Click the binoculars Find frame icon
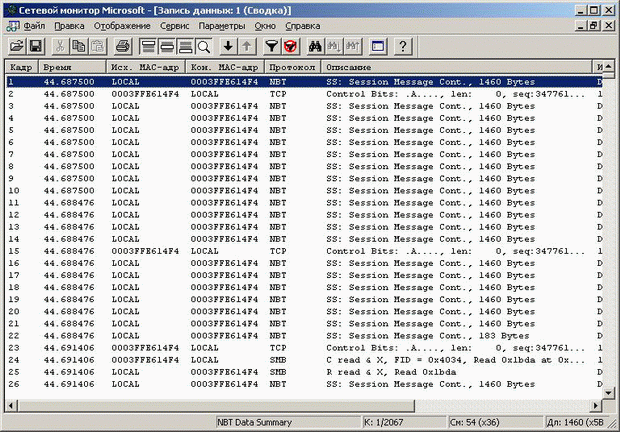 [x=314, y=46]
